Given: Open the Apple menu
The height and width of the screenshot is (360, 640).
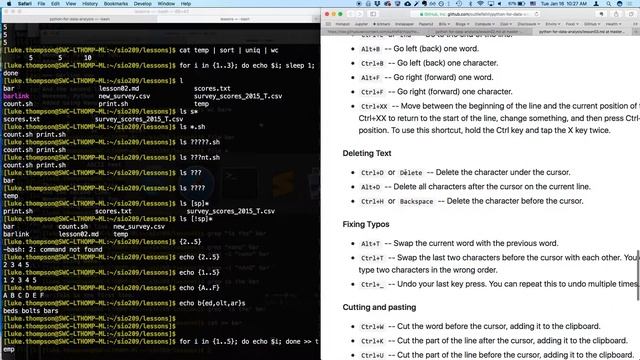Looking at the screenshot, I should 8,4.
